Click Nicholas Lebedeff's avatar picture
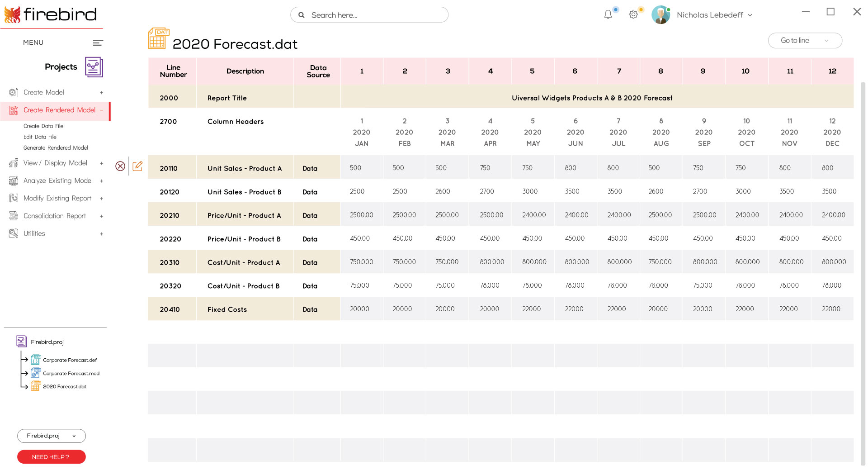Screen dimensions: 868x470 pyautogui.click(x=660, y=15)
